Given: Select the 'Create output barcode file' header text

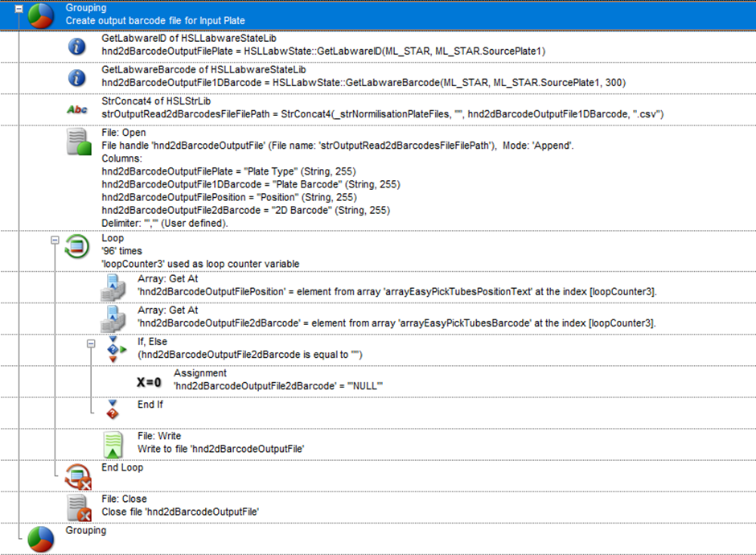Looking at the screenshot, I should (x=155, y=20).
